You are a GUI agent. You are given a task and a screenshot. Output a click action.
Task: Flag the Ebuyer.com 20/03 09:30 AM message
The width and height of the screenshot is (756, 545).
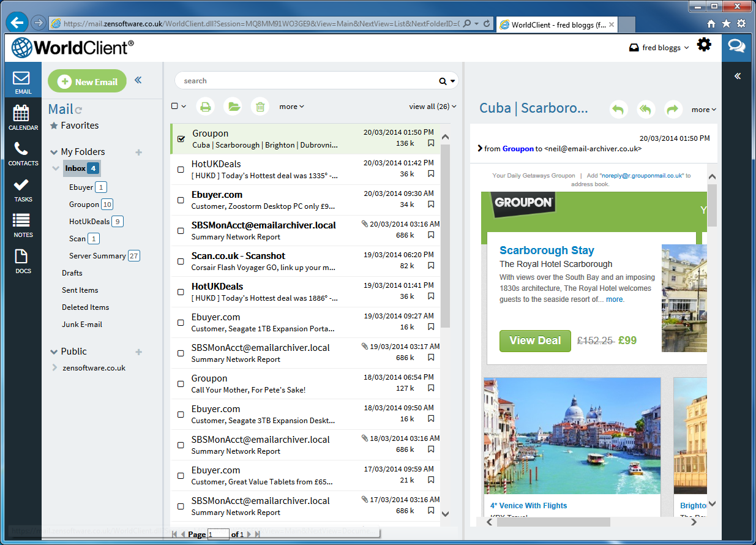tap(431, 205)
